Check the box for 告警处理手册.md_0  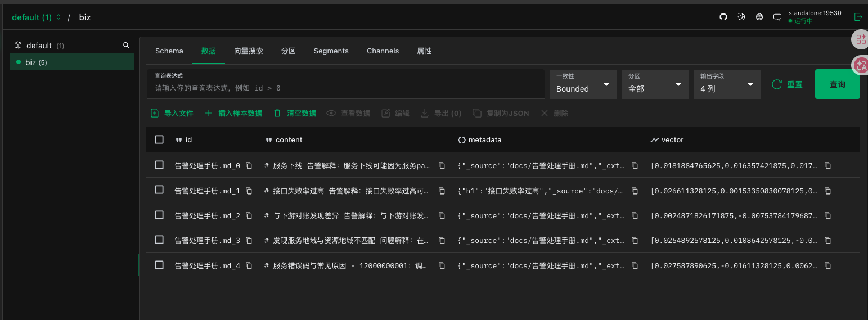(159, 165)
